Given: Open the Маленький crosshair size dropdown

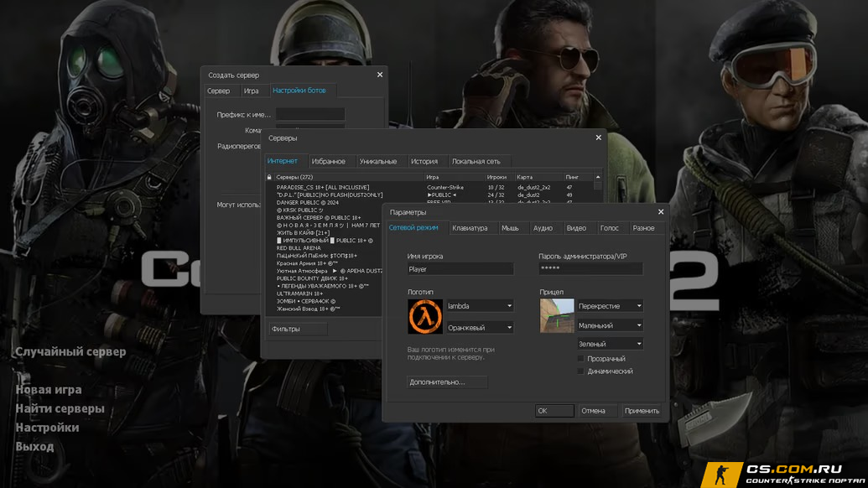Looking at the screenshot, I should point(610,326).
